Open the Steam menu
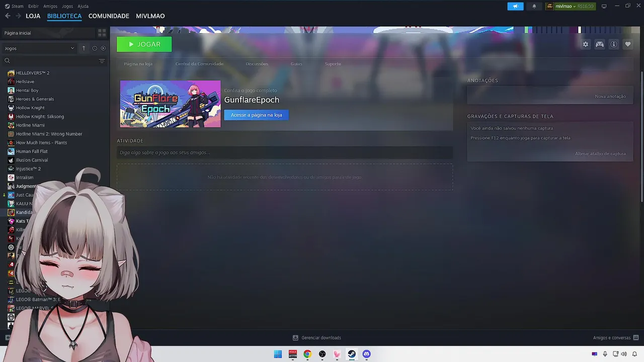Viewport: 644px width, 362px height. point(14,6)
